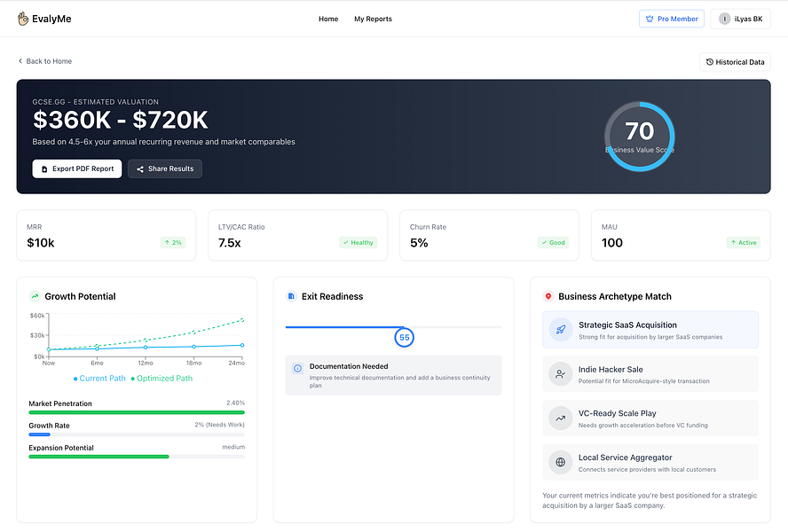788x532 pixels.
Task: Click the Good badge on Churn Rate
Action: coord(553,243)
